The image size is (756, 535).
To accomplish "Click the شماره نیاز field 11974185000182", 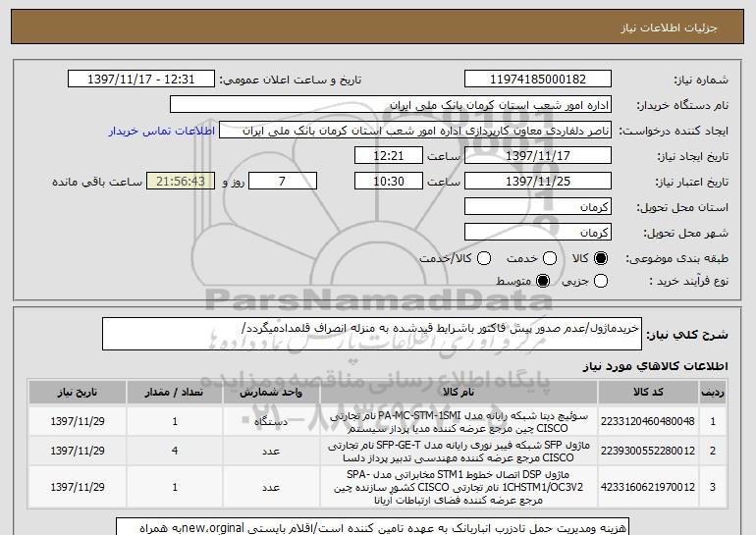I will pos(538,80).
